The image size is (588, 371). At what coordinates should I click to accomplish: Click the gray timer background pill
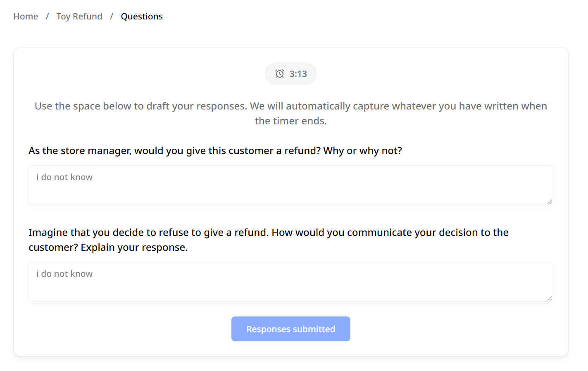(290, 74)
